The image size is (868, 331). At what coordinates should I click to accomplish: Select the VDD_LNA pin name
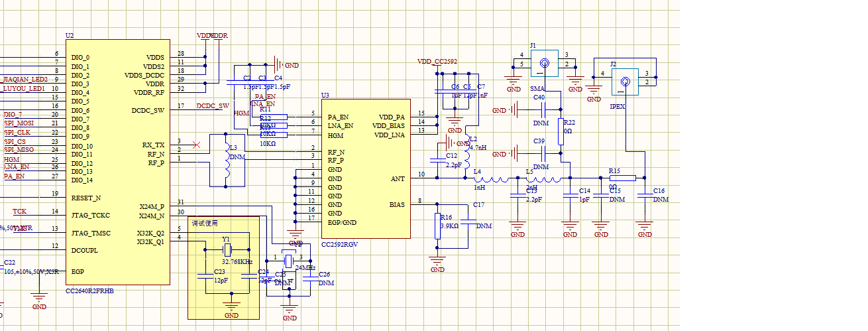click(x=390, y=135)
